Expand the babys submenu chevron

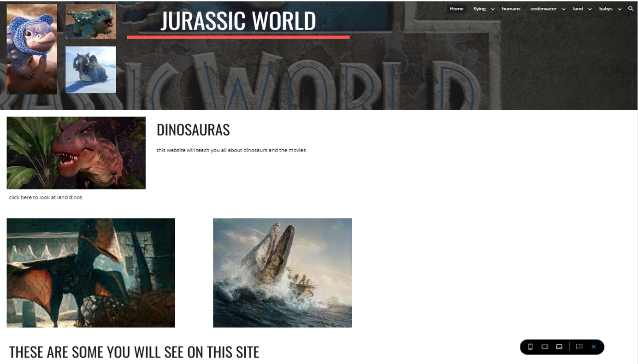pos(620,9)
